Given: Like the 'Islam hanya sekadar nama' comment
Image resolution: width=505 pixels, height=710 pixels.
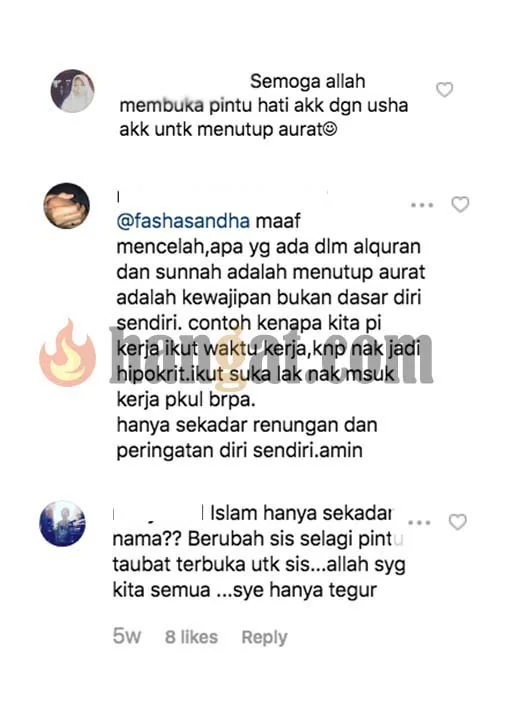Looking at the screenshot, I should tap(457, 522).
